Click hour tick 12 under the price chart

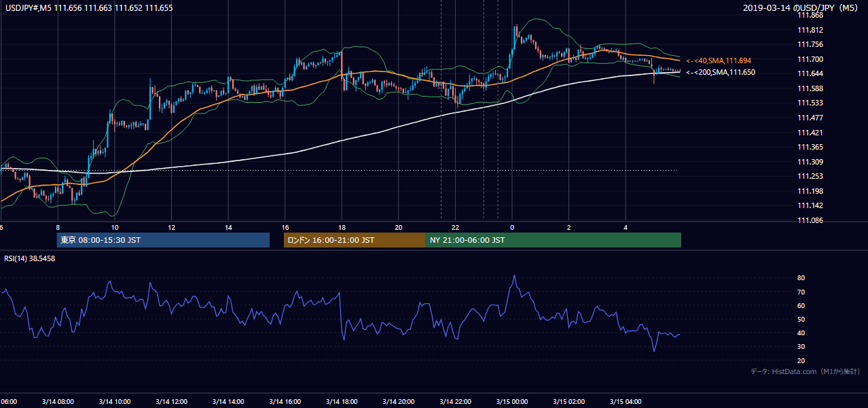coord(171,227)
